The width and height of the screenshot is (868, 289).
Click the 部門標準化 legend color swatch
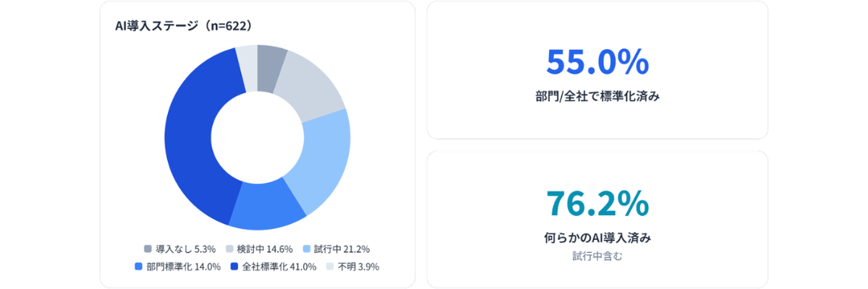tap(139, 267)
